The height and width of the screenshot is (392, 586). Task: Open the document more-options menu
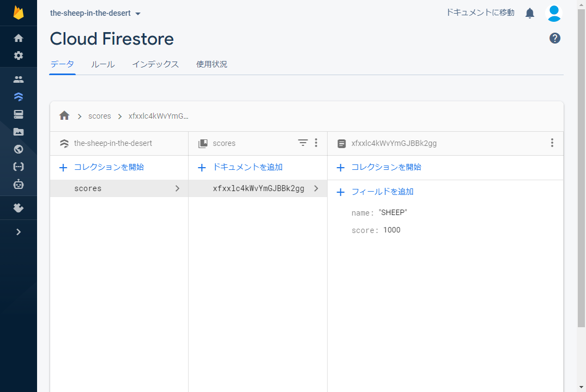(552, 143)
